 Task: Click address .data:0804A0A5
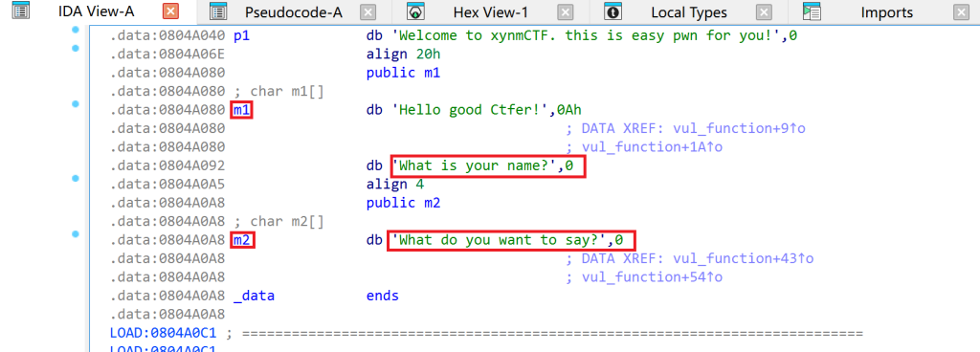[167, 185]
